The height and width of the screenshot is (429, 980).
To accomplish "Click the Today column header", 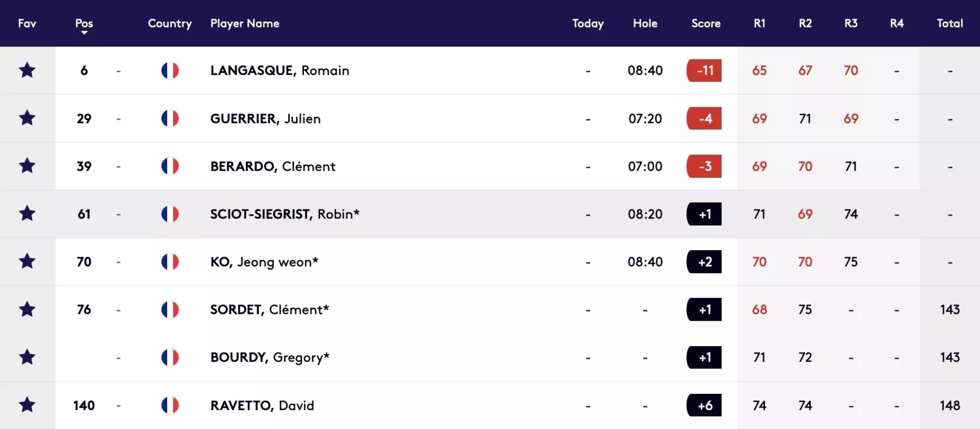I will coord(588,23).
